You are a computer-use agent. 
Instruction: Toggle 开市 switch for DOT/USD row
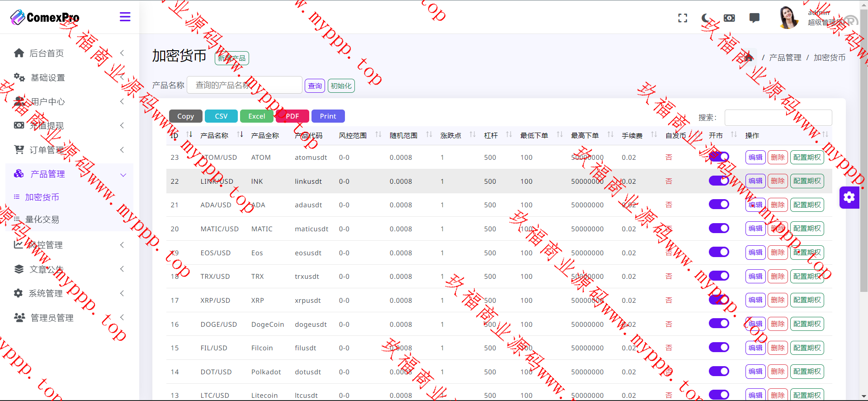click(x=718, y=372)
